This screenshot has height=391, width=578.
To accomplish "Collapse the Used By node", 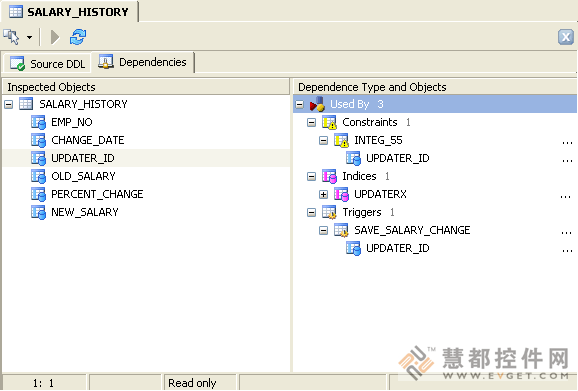I will [300, 105].
